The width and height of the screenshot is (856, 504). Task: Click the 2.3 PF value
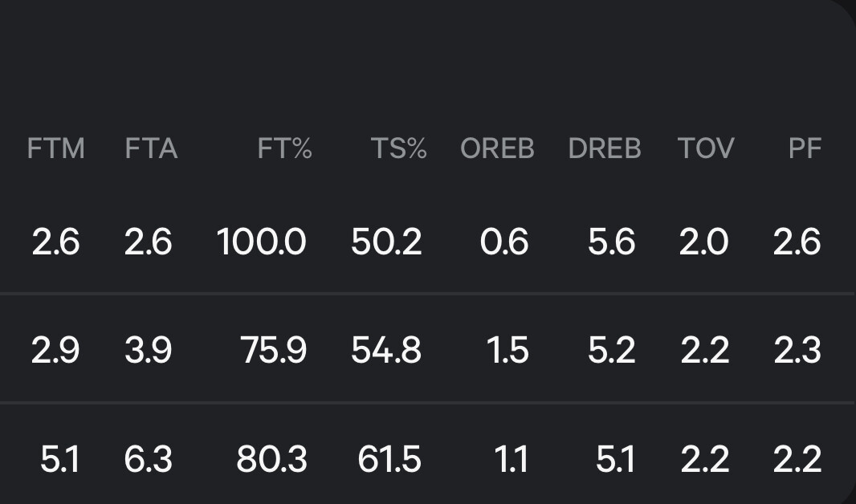point(797,350)
